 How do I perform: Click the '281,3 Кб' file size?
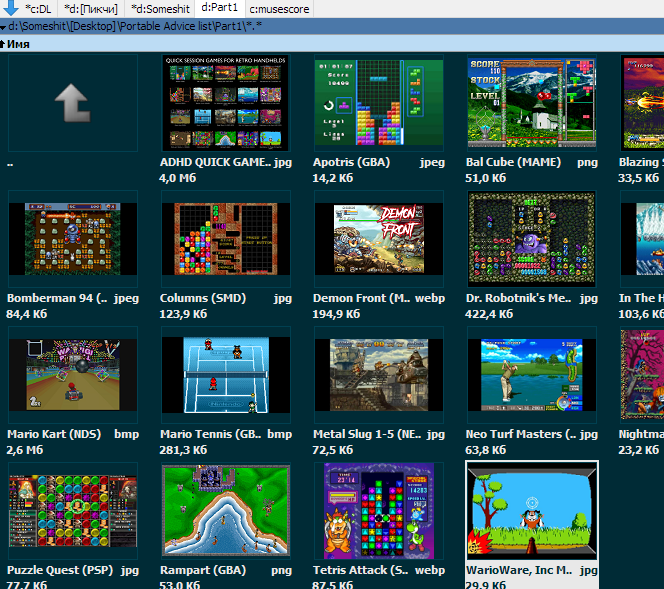click(183, 450)
